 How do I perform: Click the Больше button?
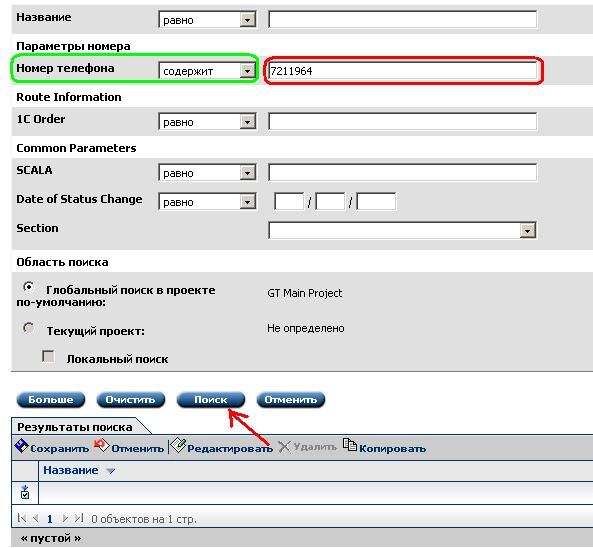(x=51, y=400)
